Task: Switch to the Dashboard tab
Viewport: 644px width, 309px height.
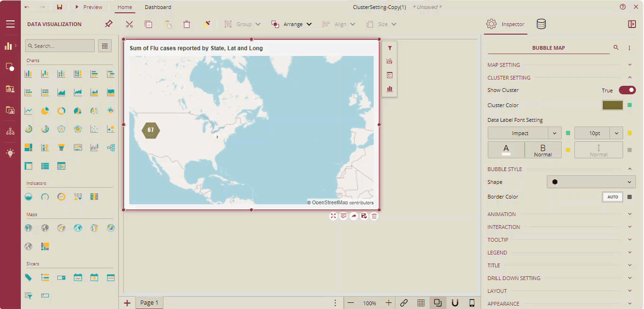Action: pyautogui.click(x=158, y=7)
